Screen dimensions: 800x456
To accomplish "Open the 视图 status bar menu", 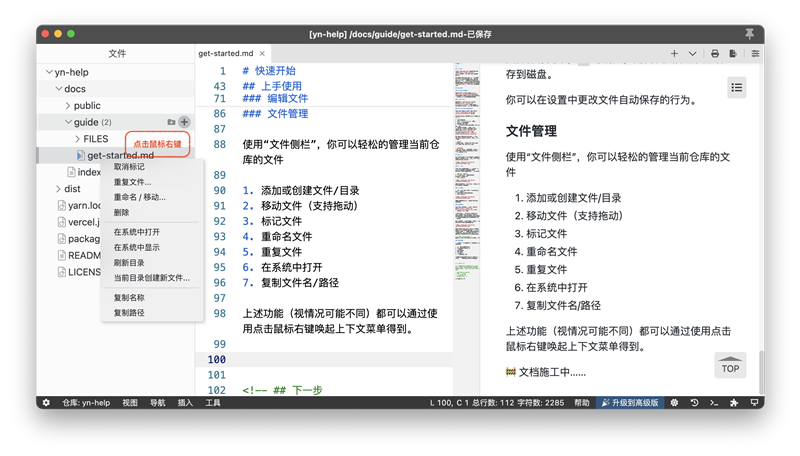I will click(130, 402).
